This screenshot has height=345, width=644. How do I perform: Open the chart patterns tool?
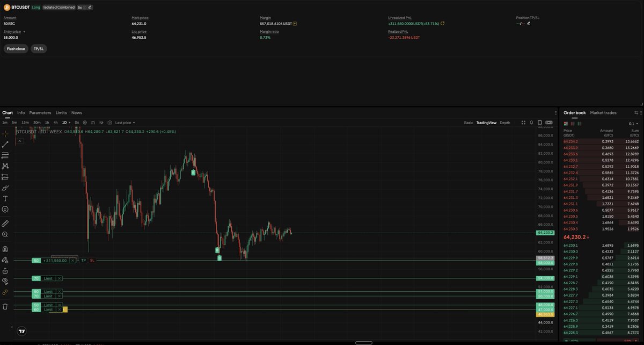[x=5, y=166]
